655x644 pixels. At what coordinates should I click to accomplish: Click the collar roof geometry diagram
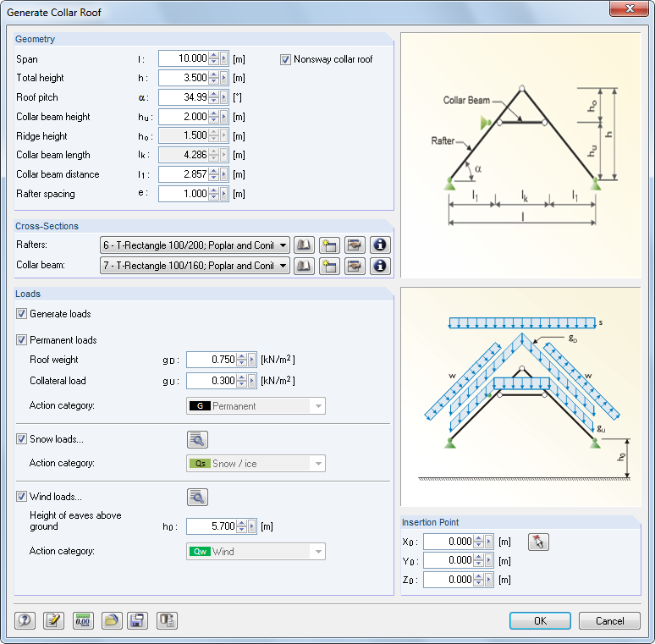coord(520,155)
